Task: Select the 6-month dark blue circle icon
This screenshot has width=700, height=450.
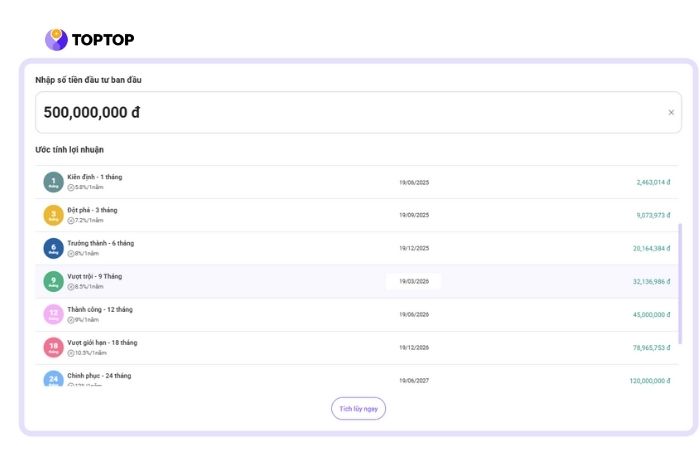Action: tap(53, 248)
